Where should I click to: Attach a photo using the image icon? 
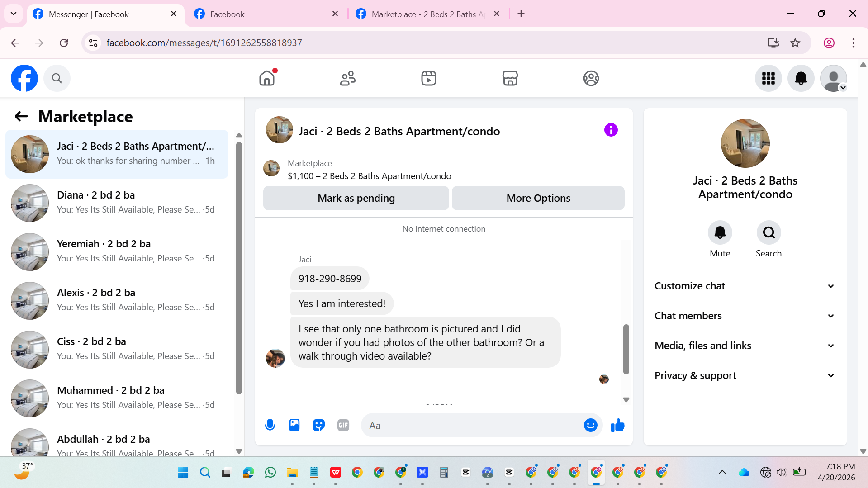294,426
